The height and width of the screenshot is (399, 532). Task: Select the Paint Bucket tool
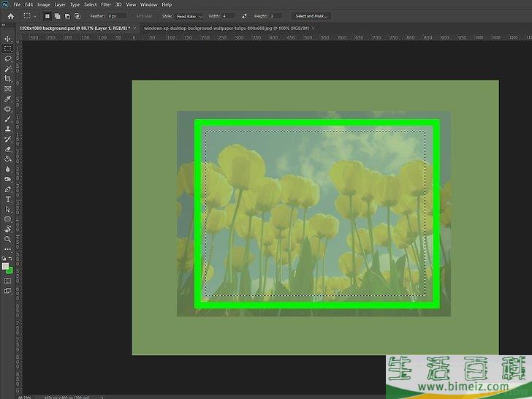(8, 159)
